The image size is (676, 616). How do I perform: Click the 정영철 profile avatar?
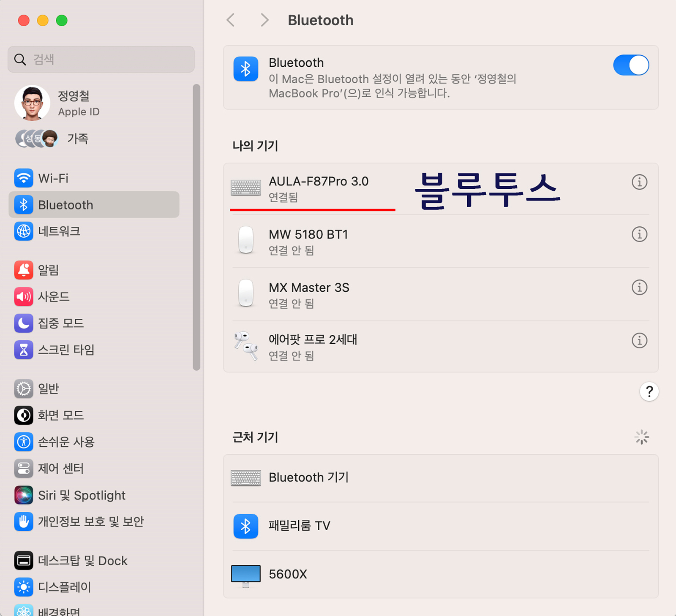tap(32, 103)
